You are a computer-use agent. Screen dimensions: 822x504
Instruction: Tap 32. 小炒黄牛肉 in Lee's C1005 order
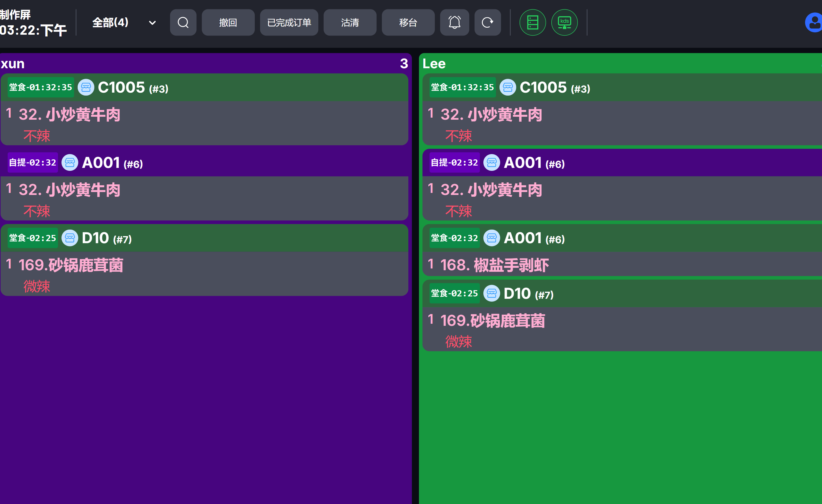[x=491, y=115]
